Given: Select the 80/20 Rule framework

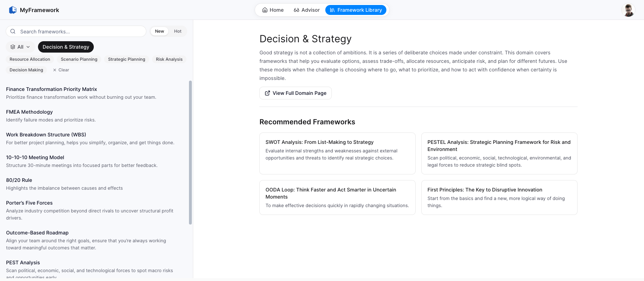Looking at the screenshot, I should pos(94,184).
